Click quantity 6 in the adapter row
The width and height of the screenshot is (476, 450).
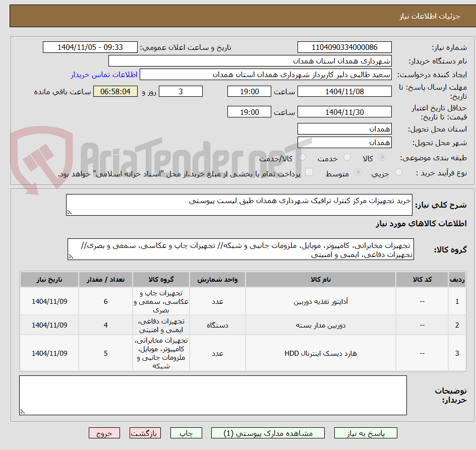[x=106, y=302]
